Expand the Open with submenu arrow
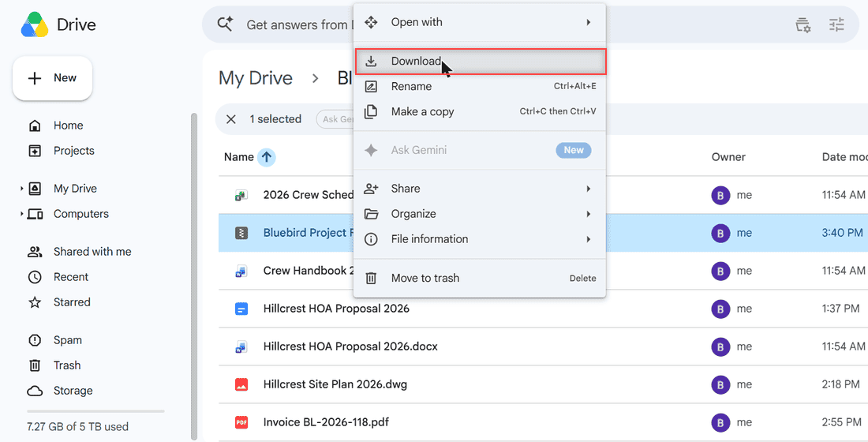 [x=589, y=22]
